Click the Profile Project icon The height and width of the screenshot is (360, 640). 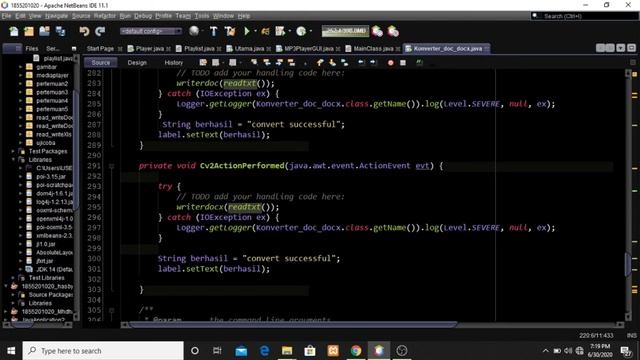click(x=301, y=31)
